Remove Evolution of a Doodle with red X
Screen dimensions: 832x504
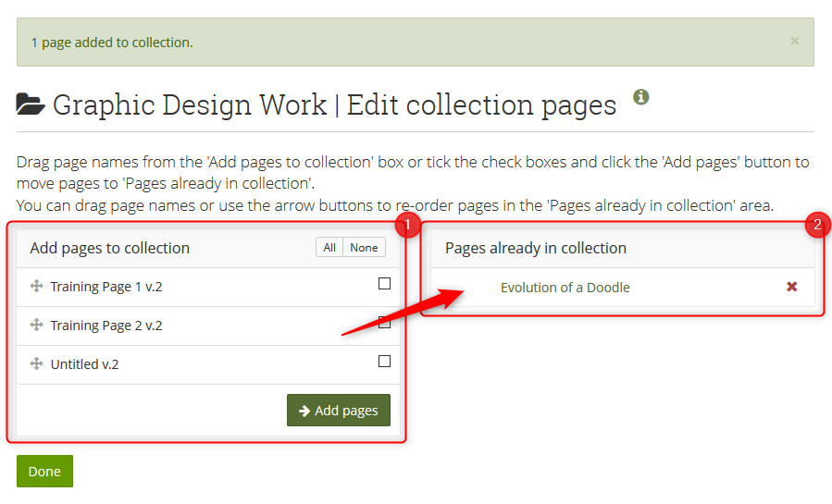[x=791, y=287]
